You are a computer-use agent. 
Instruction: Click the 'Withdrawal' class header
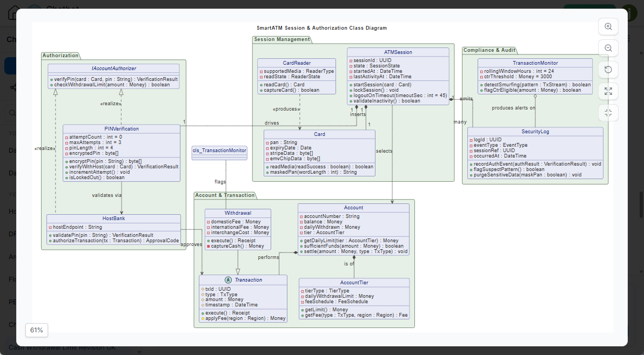click(x=238, y=213)
